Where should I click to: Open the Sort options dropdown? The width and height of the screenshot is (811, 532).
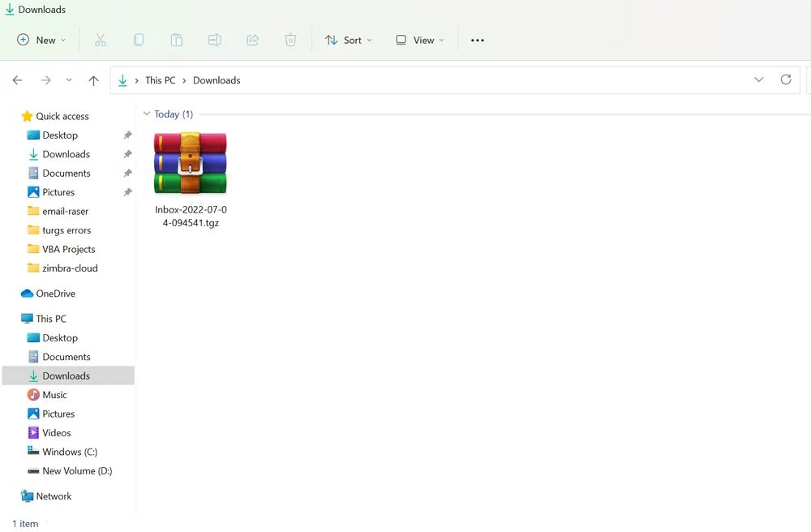click(x=349, y=40)
